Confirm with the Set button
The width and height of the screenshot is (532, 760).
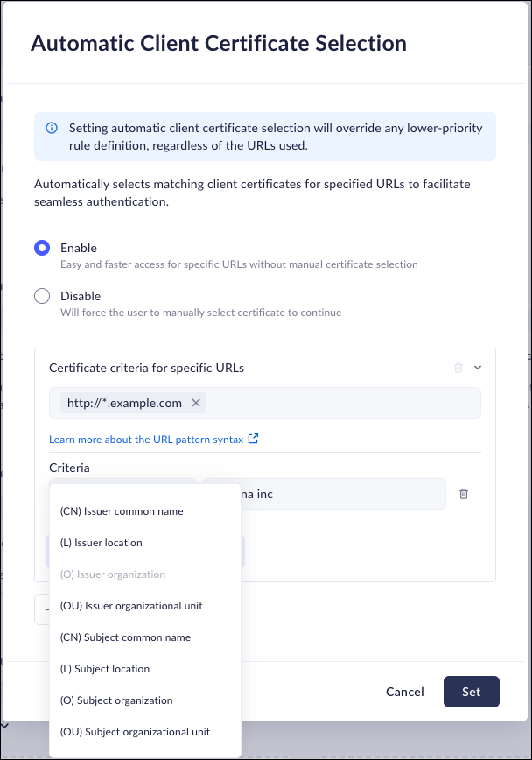(x=471, y=692)
